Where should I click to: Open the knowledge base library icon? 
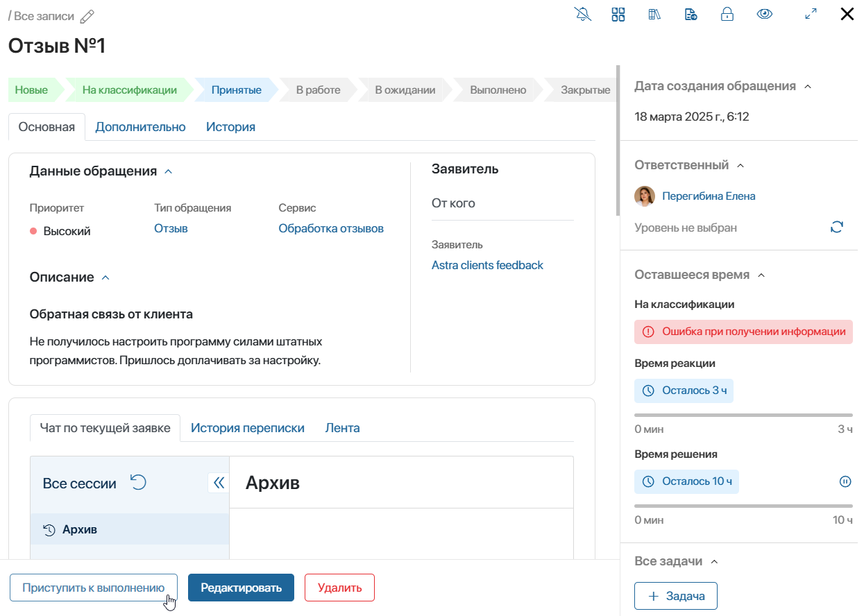654,14
